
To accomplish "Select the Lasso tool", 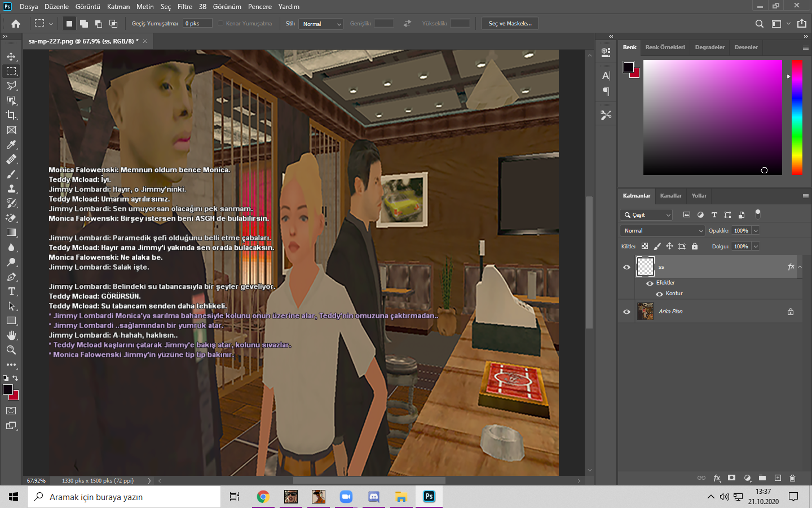I will pos(11,86).
